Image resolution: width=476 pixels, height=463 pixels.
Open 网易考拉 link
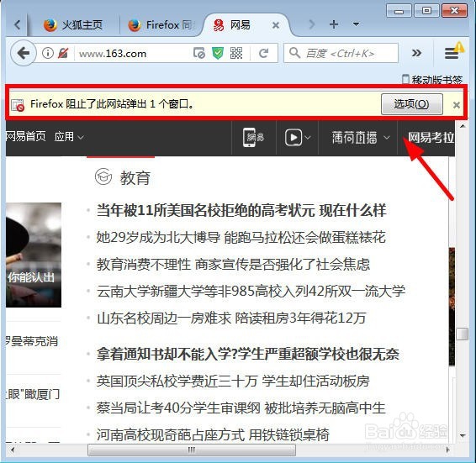pos(431,138)
